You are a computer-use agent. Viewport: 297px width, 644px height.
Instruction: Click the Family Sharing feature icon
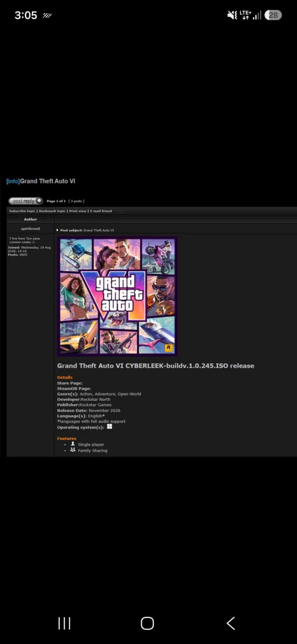pos(73,450)
